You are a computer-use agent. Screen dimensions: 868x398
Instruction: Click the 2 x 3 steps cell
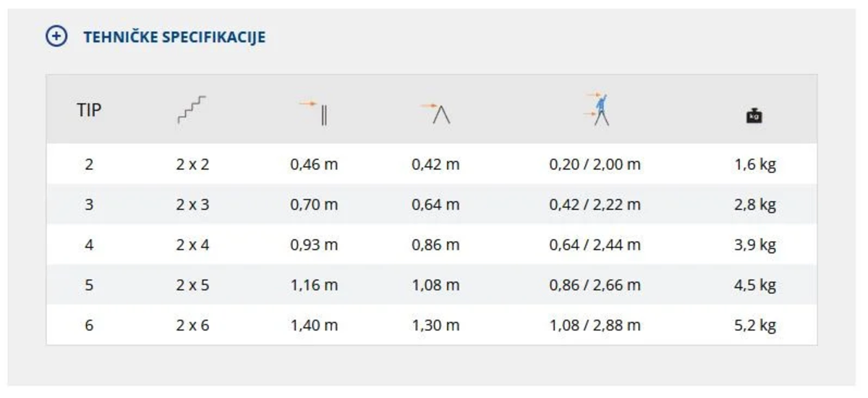pos(192,205)
